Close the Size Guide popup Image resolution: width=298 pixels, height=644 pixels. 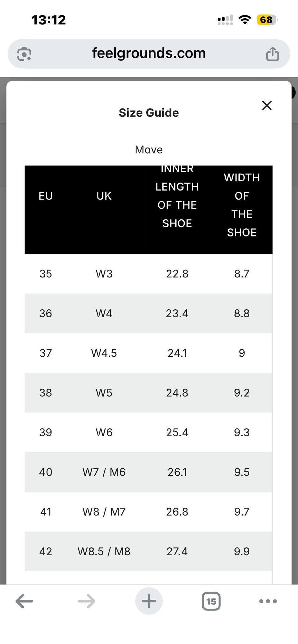click(x=267, y=105)
